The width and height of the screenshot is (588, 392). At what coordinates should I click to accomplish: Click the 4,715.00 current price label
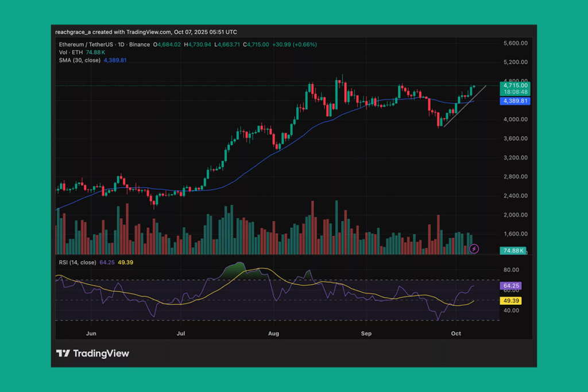pyautogui.click(x=514, y=84)
